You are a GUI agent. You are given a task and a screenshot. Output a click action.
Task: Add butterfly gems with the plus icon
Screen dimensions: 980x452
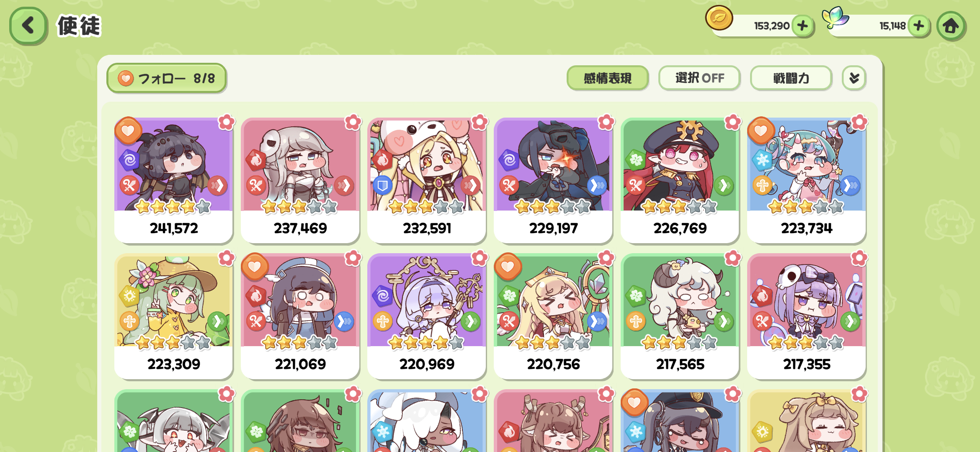pyautogui.click(x=919, y=26)
